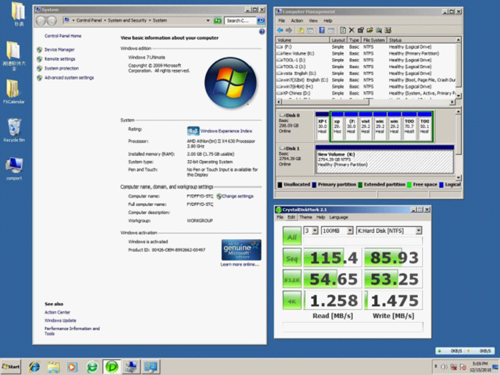Open Action Center under See also

57,312
